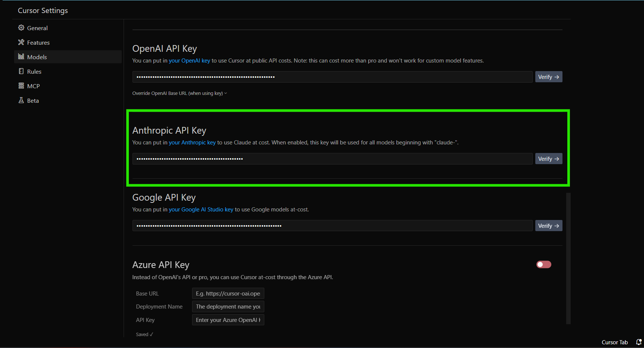Go to the Rules settings section
This screenshot has height=348, width=644.
coord(68,71)
